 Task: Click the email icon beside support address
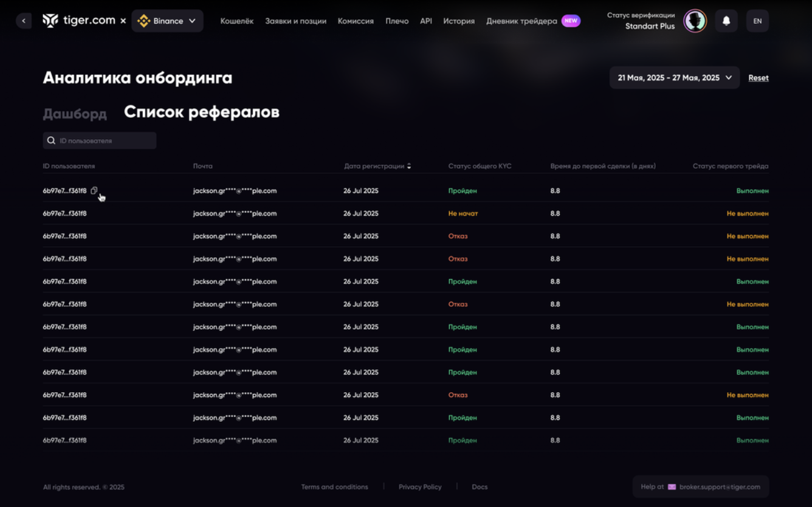[x=672, y=487]
